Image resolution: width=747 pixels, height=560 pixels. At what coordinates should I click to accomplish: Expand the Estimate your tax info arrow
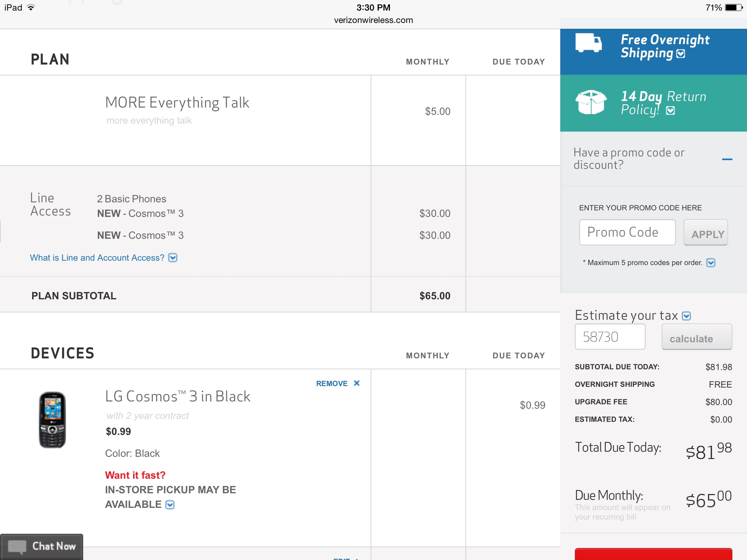tap(686, 316)
